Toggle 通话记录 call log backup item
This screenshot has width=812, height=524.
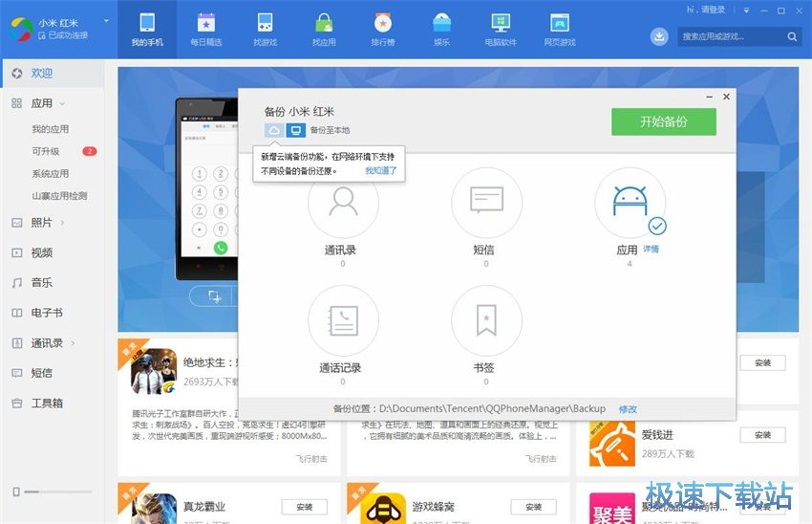[x=343, y=321]
